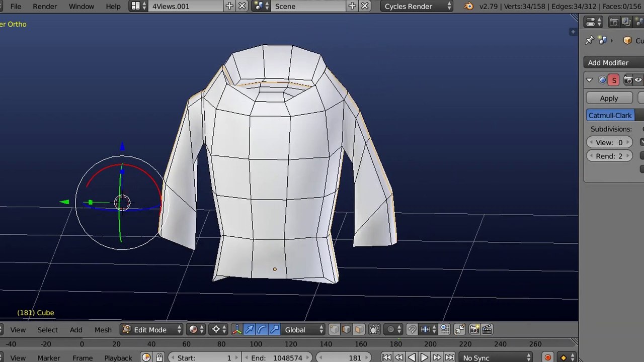This screenshot has width=644, height=362.
Task: Add a new scene
Action: 352,7
